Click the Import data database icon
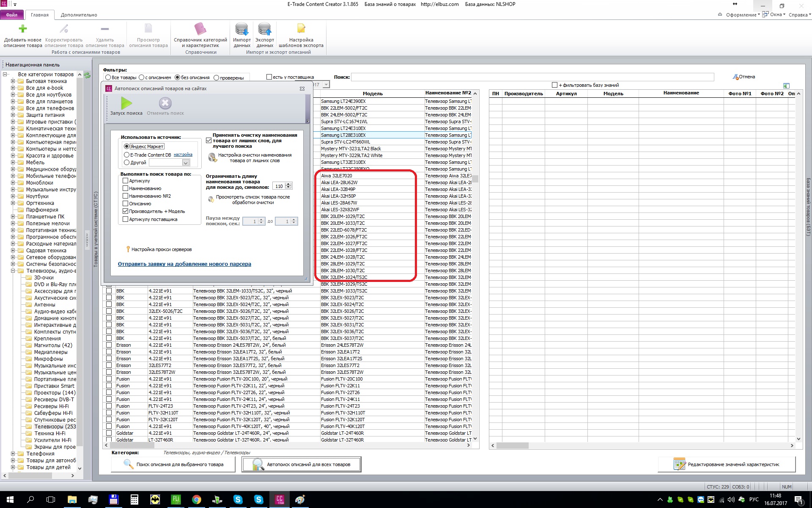The width and height of the screenshot is (812, 508). click(x=242, y=29)
